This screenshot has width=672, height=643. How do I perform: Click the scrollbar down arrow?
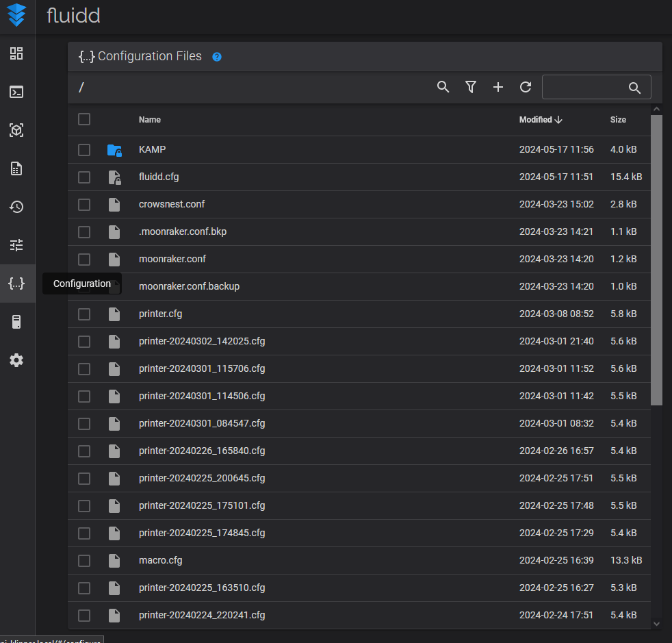coord(656,624)
